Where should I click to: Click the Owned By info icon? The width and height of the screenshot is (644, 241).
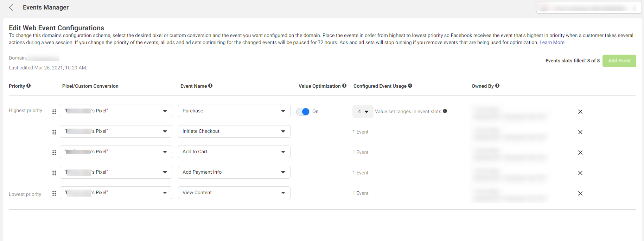click(497, 86)
